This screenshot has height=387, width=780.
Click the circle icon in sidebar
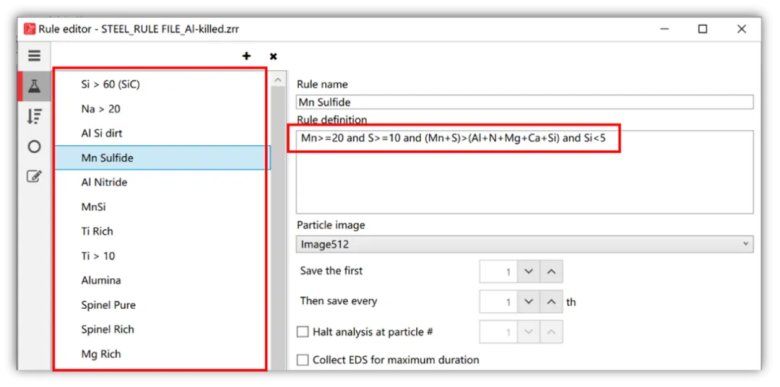[x=34, y=147]
